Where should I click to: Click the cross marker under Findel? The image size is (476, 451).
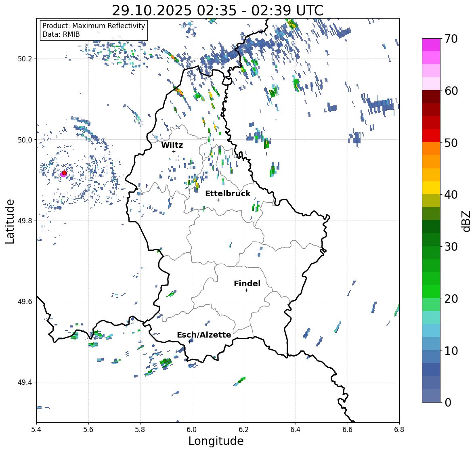click(246, 290)
